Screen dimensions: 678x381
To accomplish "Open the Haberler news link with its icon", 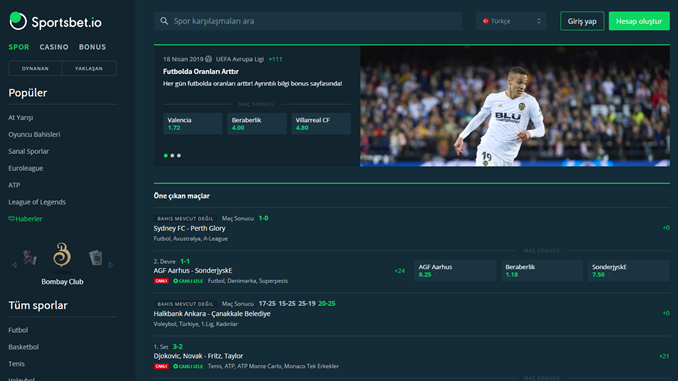I will [x=26, y=219].
